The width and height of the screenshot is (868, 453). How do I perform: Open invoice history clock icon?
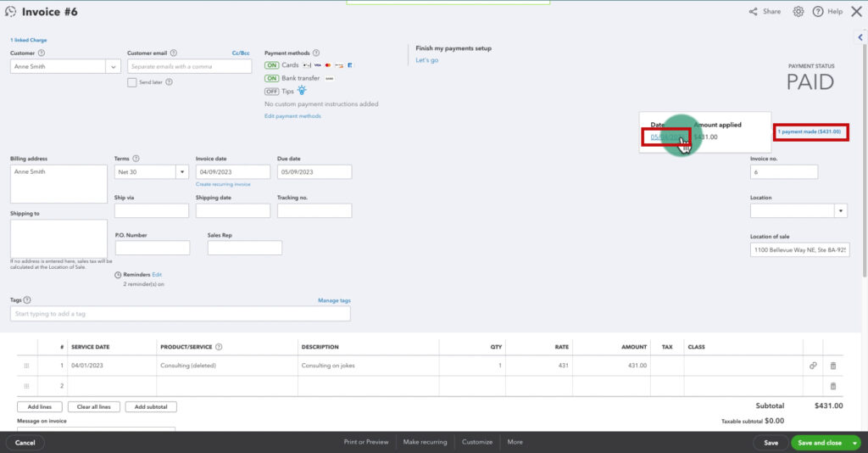(x=10, y=12)
